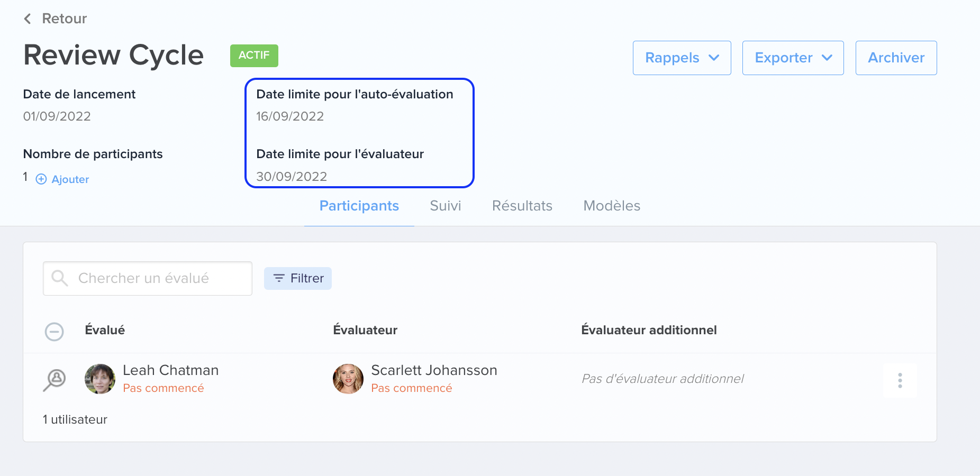Click Leah Chatman's avatar photo
This screenshot has height=476, width=980.
(100, 379)
